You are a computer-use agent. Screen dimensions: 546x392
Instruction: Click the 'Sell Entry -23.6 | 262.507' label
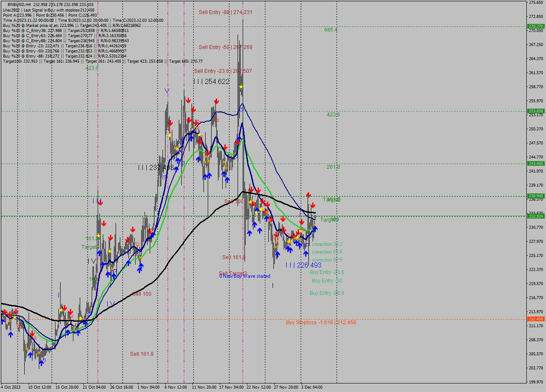tap(223, 71)
